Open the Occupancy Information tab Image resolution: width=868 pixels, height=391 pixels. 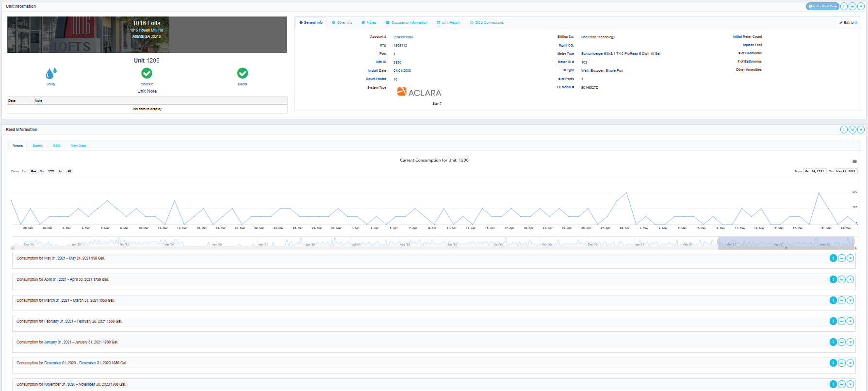click(x=407, y=23)
